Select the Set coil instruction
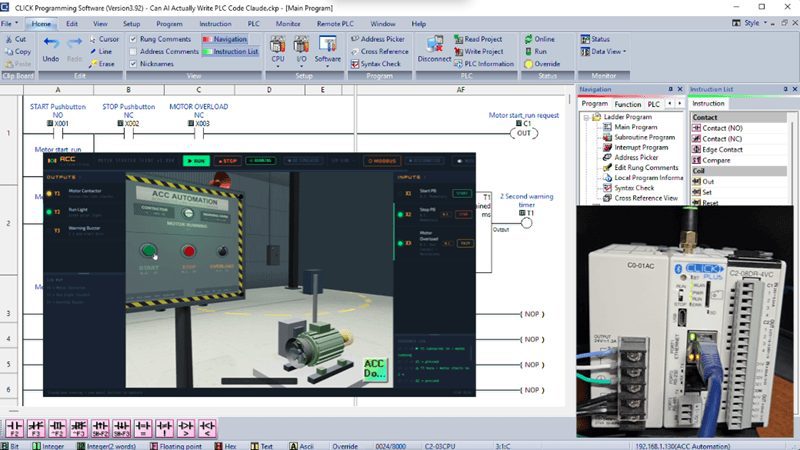The width and height of the screenshot is (800, 450). coord(702,192)
